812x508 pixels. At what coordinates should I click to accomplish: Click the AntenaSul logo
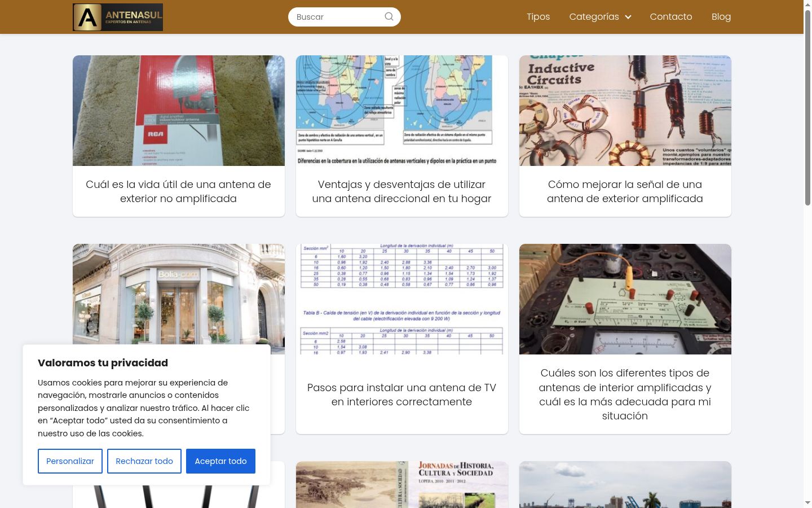[118, 17]
